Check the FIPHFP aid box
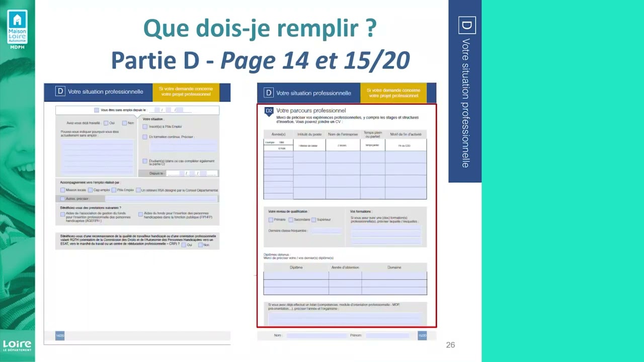The image size is (644, 362). (x=140, y=214)
